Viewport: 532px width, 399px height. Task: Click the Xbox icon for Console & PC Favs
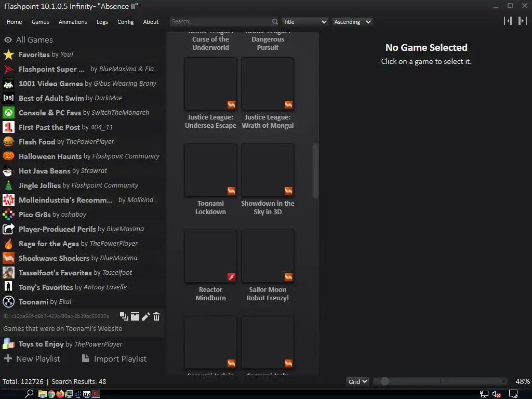8,113
